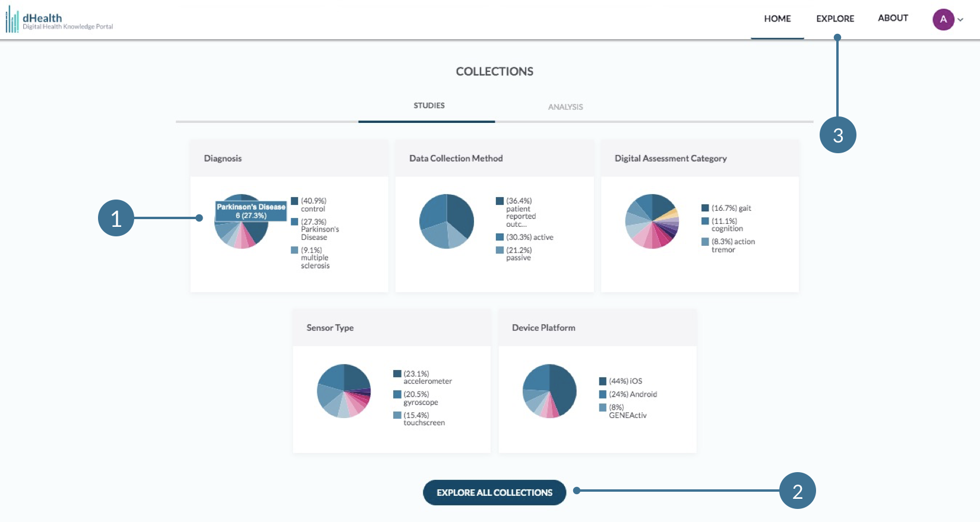The image size is (980, 522).
Task: Click the patient reported outcome legend swatch
Action: [500, 201]
